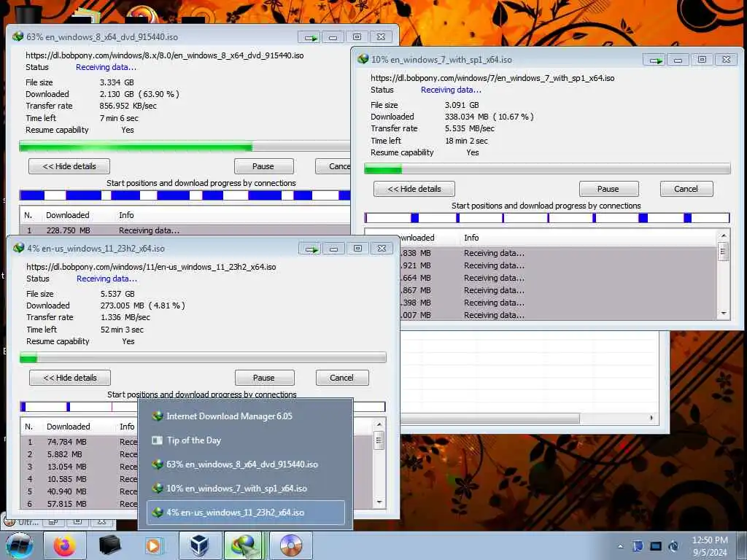The image size is (747, 560).
Task: Select connection 2 row with 5.882 MB
Action: (79, 454)
